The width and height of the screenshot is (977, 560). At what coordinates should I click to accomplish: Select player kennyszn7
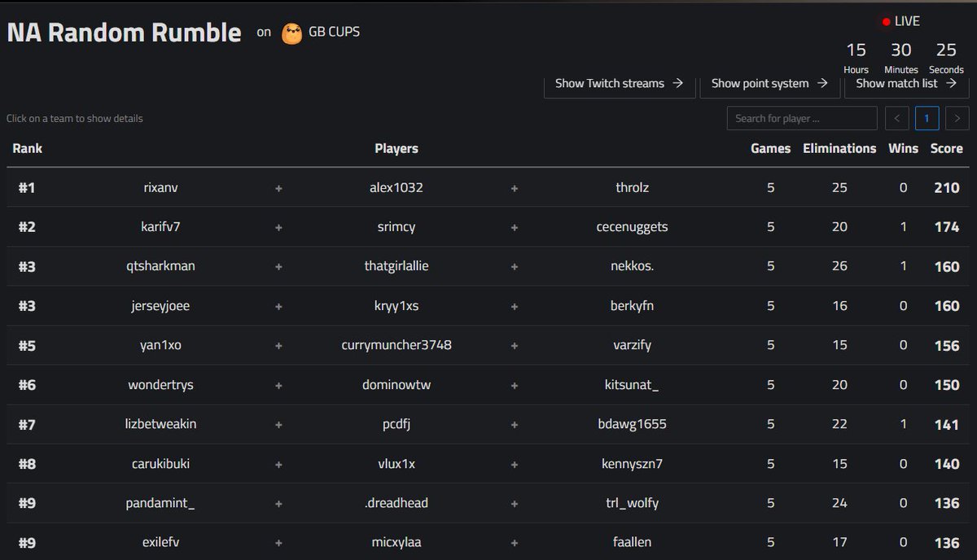click(x=633, y=464)
